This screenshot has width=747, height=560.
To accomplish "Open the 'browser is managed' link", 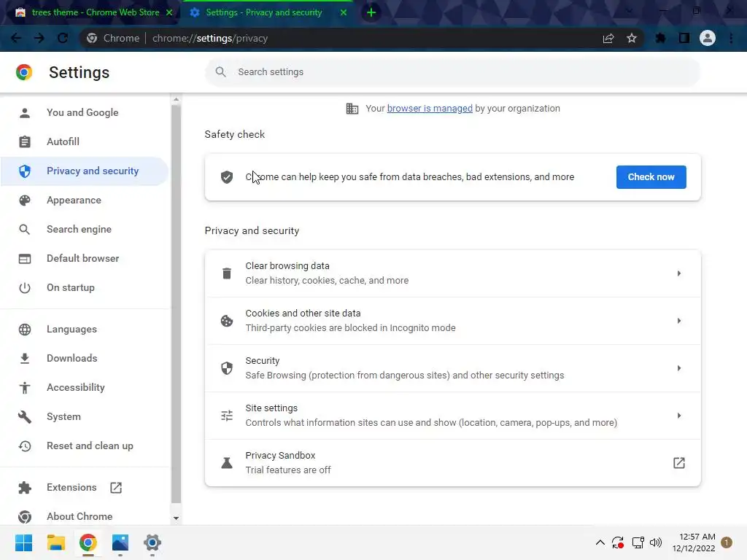I will [429, 109].
